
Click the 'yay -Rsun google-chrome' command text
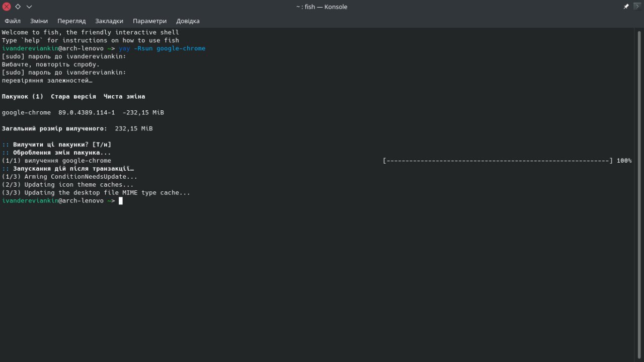click(162, 48)
